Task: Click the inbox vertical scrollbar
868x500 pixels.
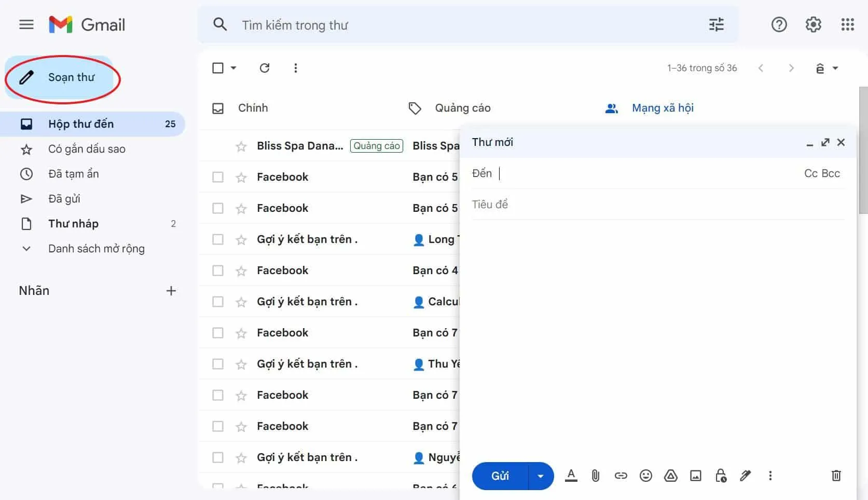Action: (863, 151)
